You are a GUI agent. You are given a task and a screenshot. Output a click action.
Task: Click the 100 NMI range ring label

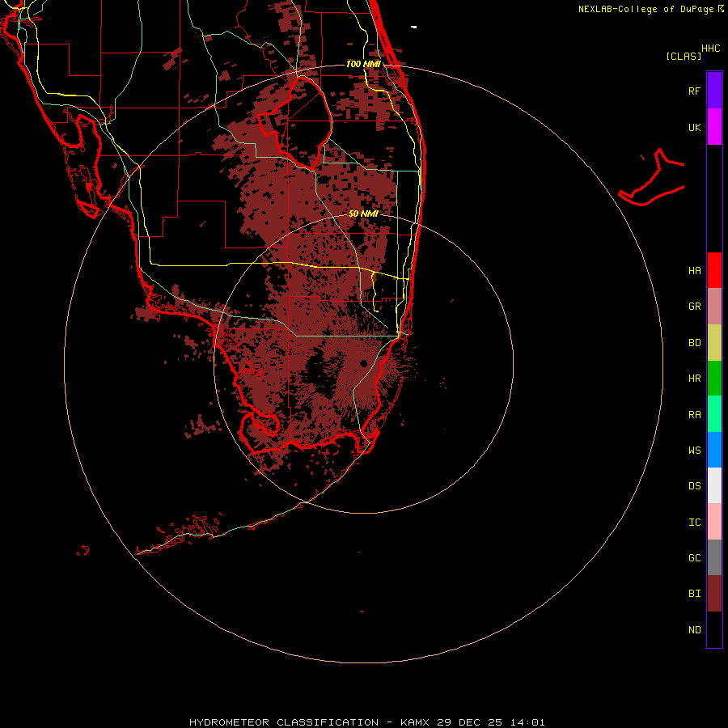click(x=363, y=64)
